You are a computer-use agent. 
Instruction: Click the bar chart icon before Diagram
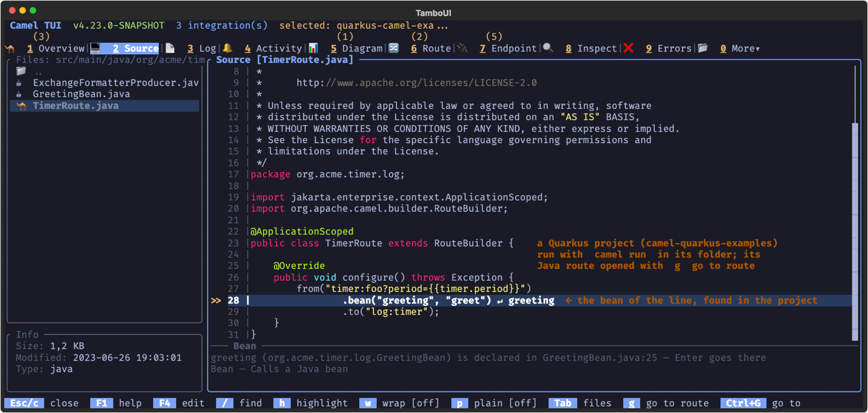(x=313, y=48)
